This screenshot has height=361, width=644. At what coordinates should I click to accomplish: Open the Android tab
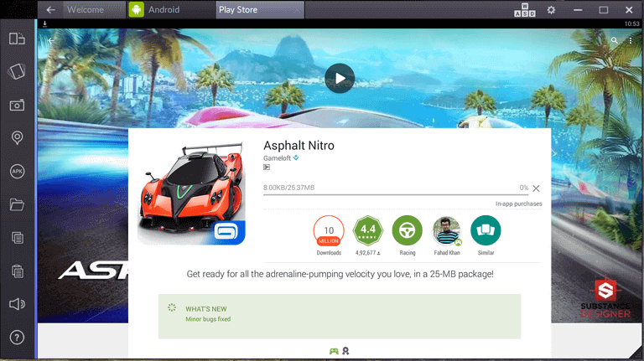(x=171, y=9)
